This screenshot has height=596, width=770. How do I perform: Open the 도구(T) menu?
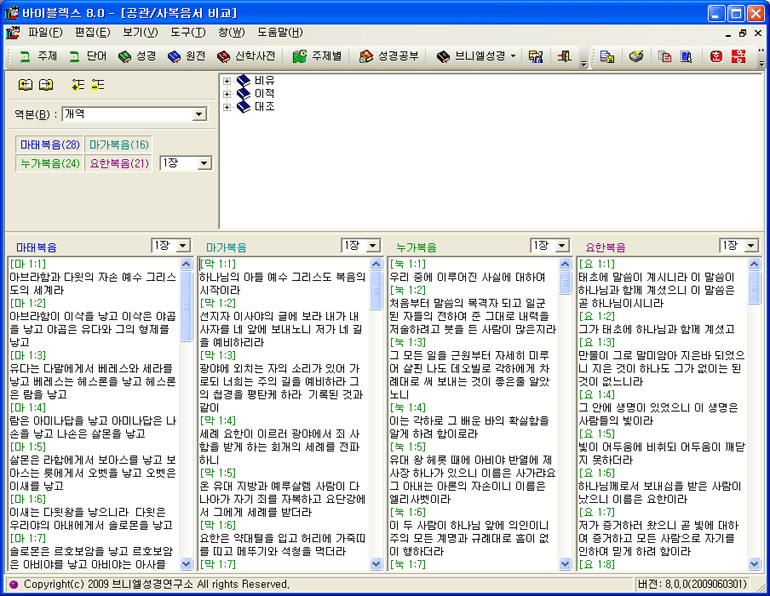pos(188,32)
